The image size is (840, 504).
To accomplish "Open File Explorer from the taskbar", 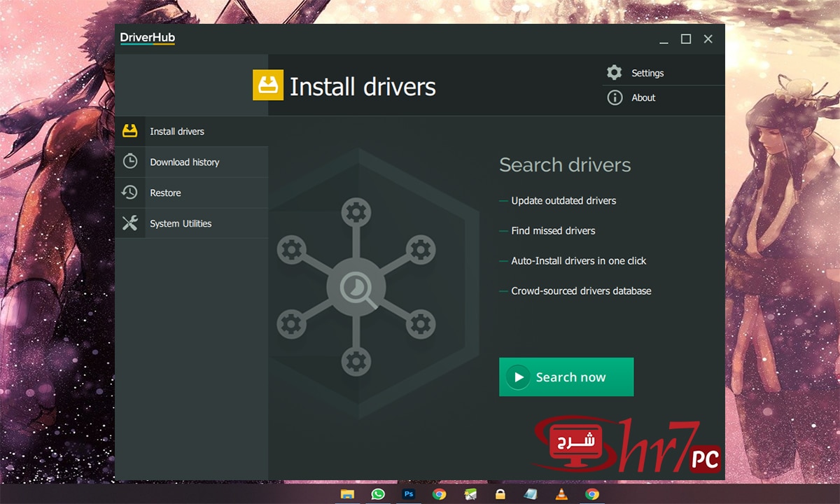I will pyautogui.click(x=348, y=493).
